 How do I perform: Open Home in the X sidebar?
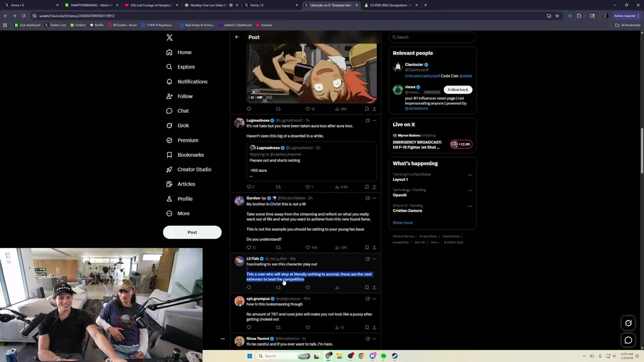[179, 52]
